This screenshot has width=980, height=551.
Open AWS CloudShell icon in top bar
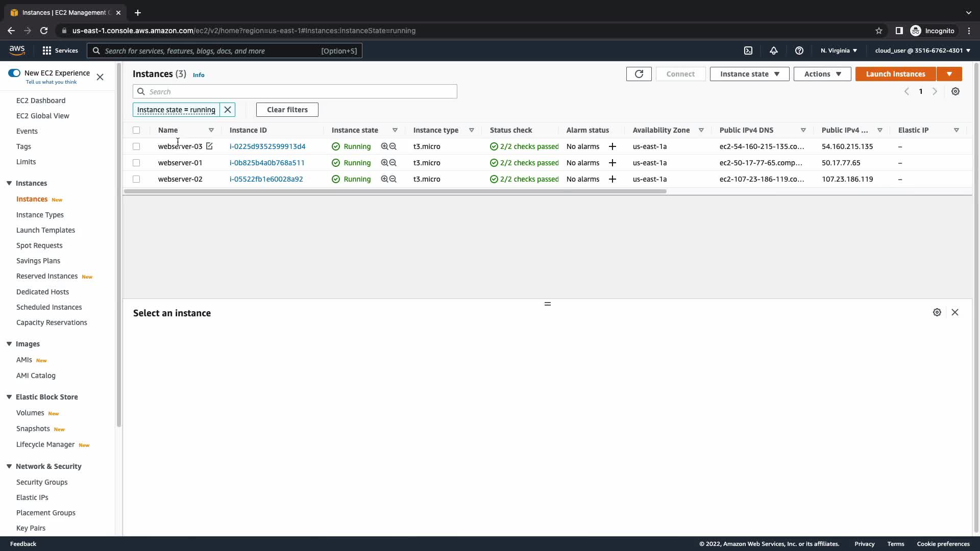(x=748, y=51)
